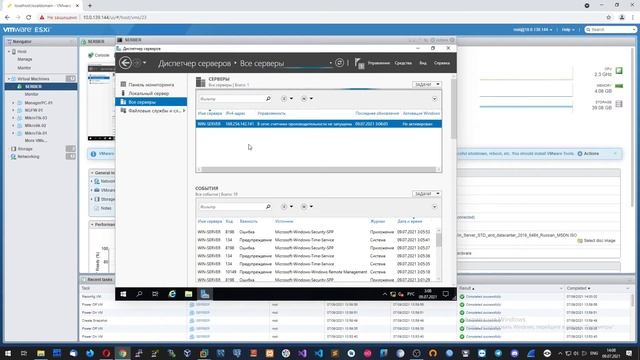
Task: Click the VM console thumbnail preview
Action: pyautogui.click(x=101, y=104)
